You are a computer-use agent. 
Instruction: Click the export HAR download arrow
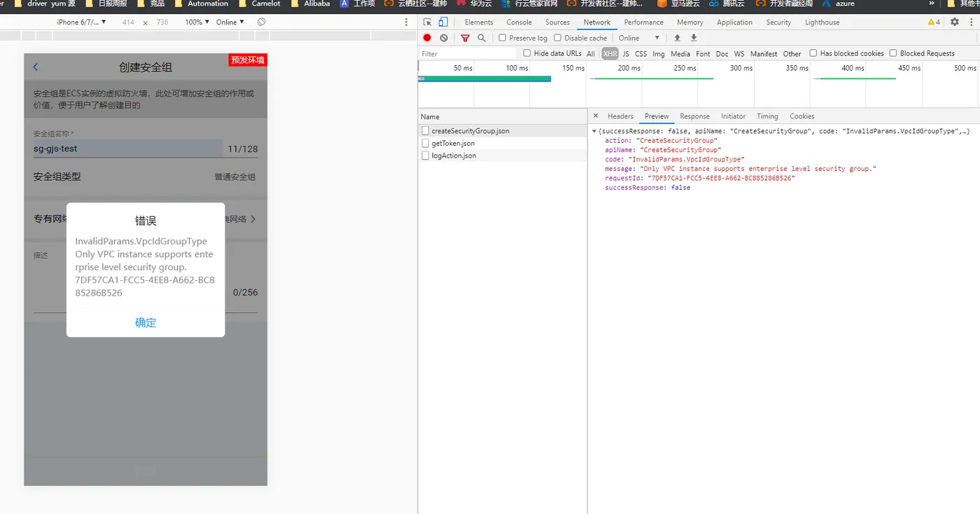(694, 38)
